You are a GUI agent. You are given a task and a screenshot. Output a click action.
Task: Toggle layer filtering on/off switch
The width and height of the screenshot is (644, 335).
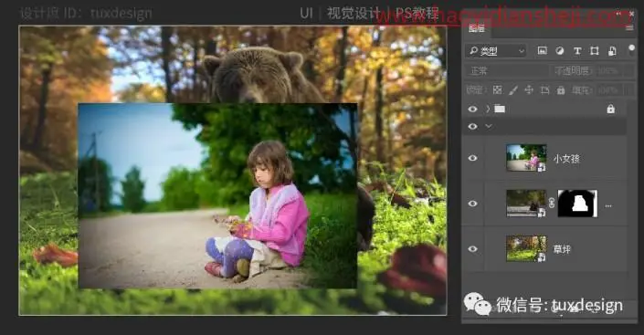point(632,50)
